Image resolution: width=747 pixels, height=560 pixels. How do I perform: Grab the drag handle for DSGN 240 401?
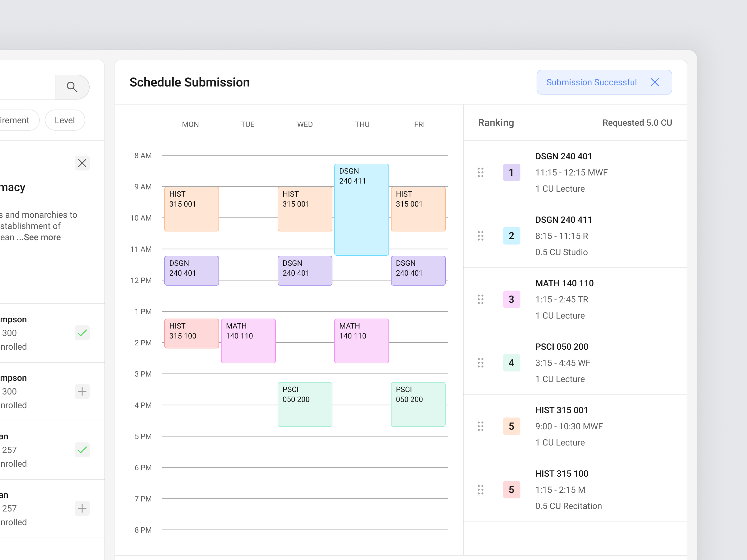point(480,172)
